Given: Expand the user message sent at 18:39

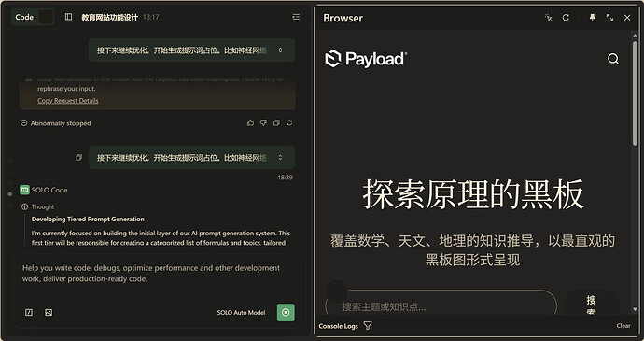Looking at the screenshot, I should pyautogui.click(x=280, y=157).
